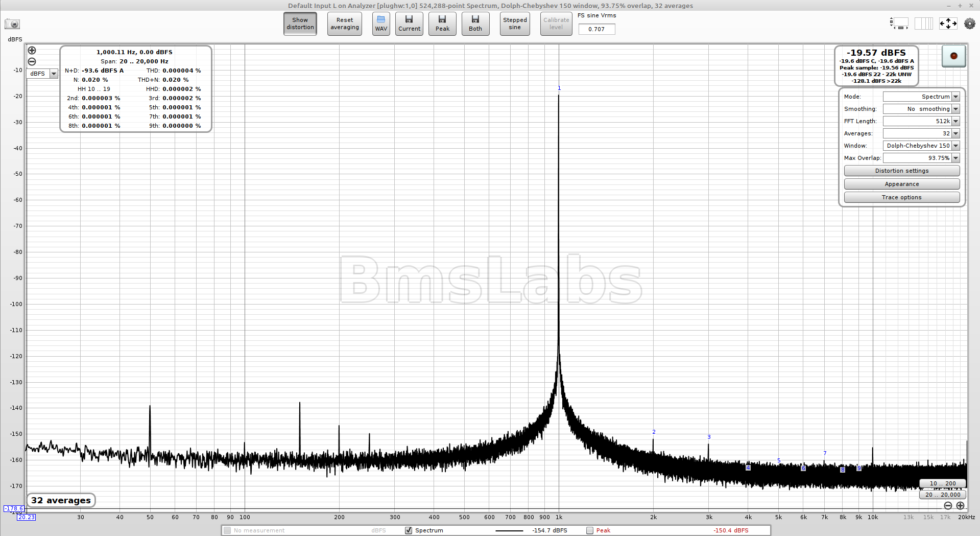Click the -19.57 dBFS level readout

(x=876, y=53)
